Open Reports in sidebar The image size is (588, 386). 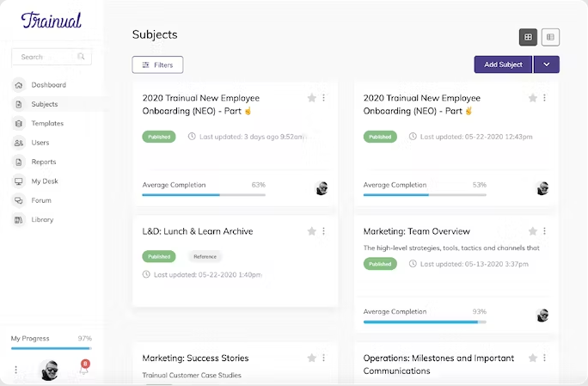point(44,162)
